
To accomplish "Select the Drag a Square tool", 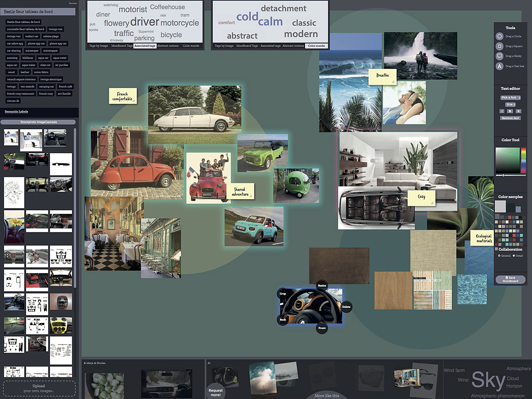I will tap(500, 46).
